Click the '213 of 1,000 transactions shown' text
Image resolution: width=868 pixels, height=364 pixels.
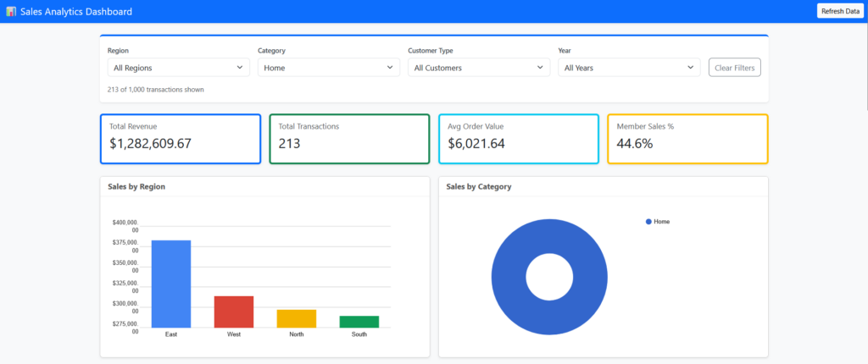point(156,89)
